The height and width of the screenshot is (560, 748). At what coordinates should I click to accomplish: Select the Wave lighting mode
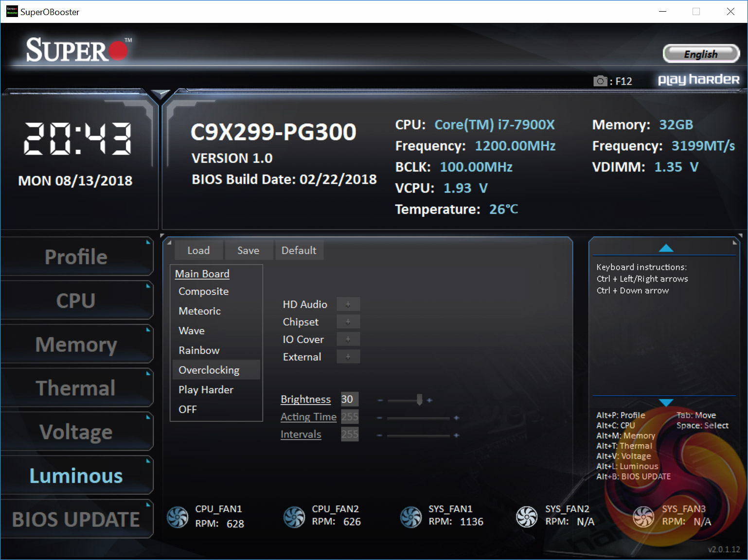coord(216,331)
